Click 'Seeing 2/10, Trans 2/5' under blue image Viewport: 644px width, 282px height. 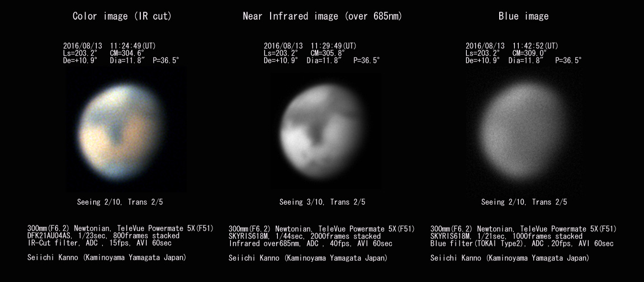[524, 202]
